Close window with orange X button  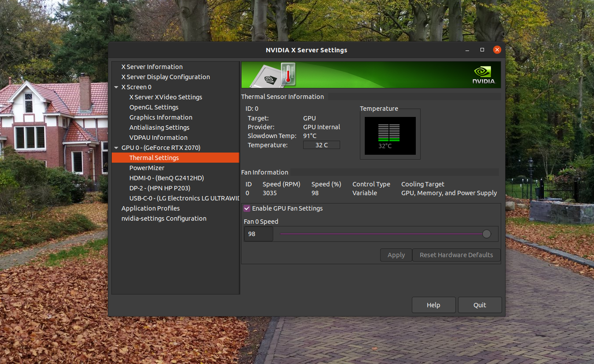point(497,50)
